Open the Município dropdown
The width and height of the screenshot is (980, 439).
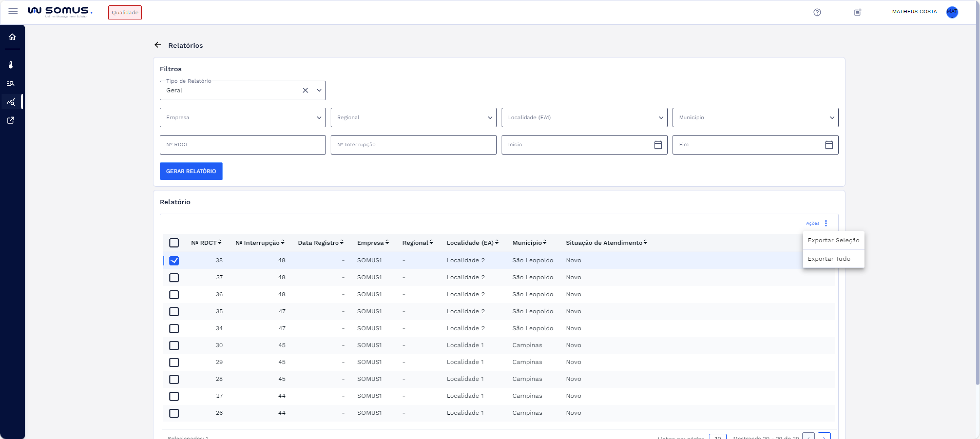[755, 118]
